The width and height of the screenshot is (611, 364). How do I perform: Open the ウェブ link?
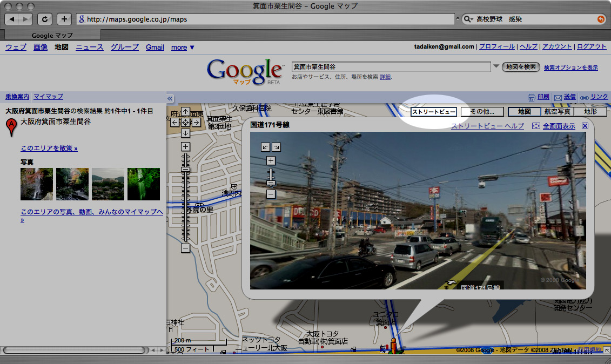pyautogui.click(x=16, y=47)
